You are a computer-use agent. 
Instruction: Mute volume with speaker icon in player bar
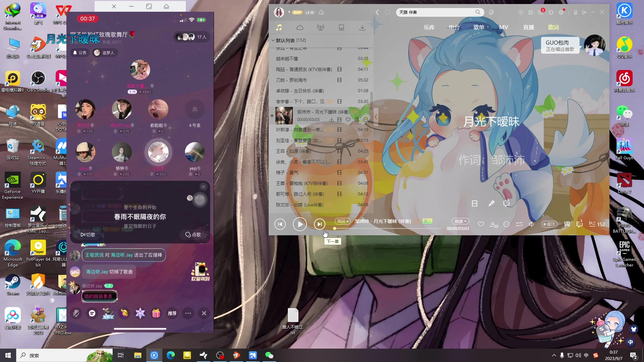pos(531,224)
